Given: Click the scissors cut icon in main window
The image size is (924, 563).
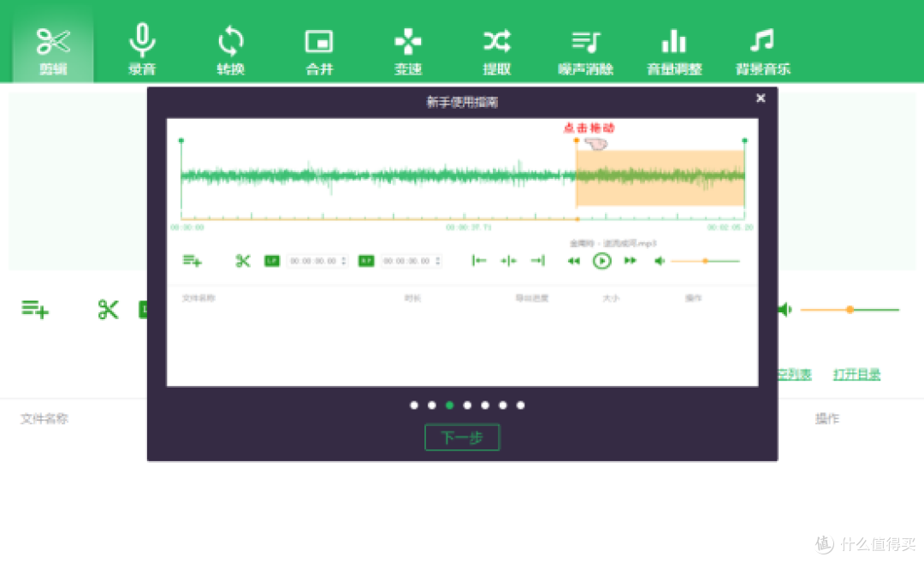Looking at the screenshot, I should [108, 309].
